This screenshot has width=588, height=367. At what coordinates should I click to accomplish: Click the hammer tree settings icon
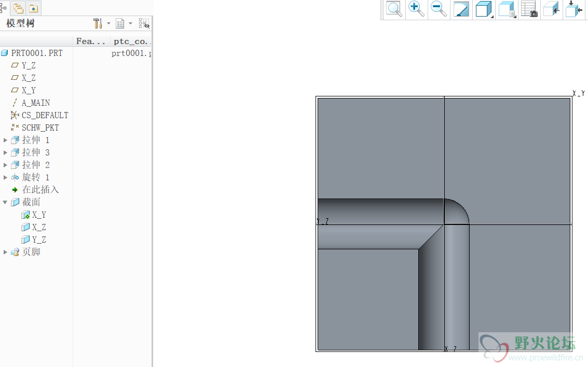tap(98, 23)
